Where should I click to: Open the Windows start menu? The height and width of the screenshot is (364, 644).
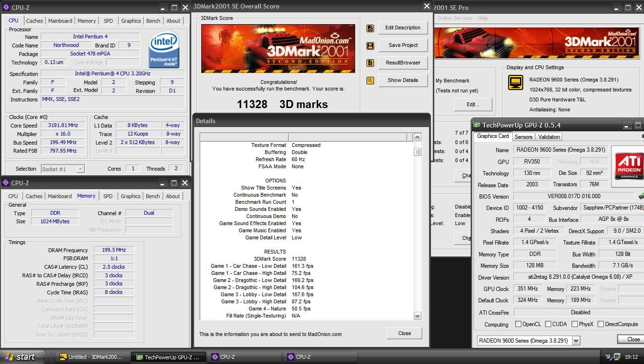[x=23, y=357]
